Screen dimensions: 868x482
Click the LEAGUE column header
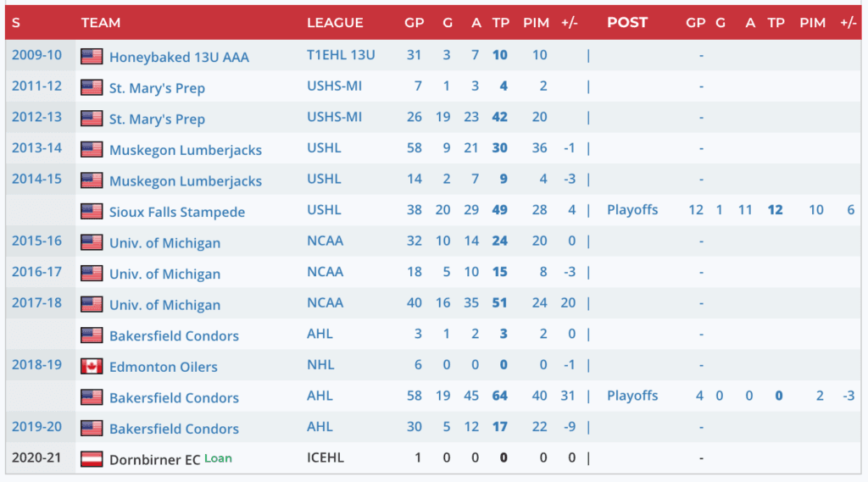click(x=335, y=23)
